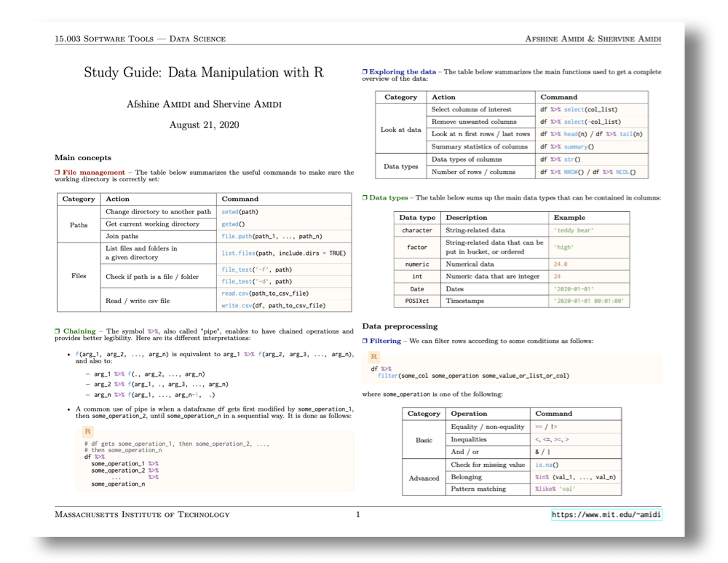
Task: Click the mit.edu/~amidi link in footer
Action: (606, 515)
